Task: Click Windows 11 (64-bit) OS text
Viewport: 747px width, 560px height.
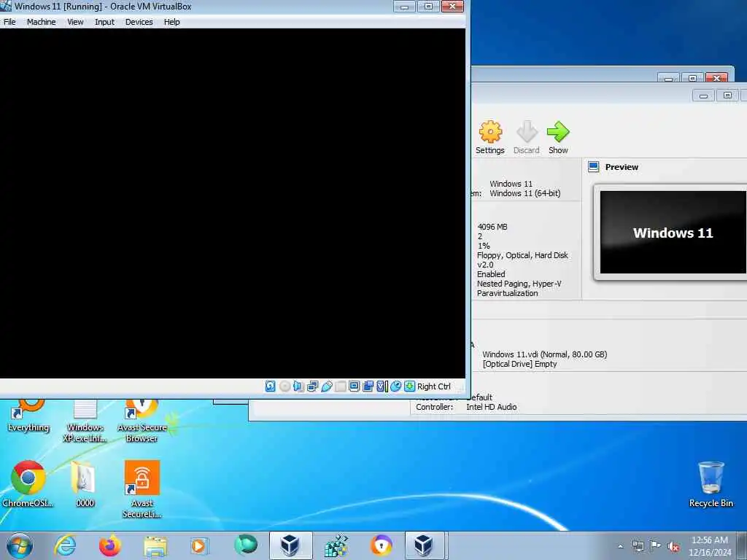Action: point(525,193)
